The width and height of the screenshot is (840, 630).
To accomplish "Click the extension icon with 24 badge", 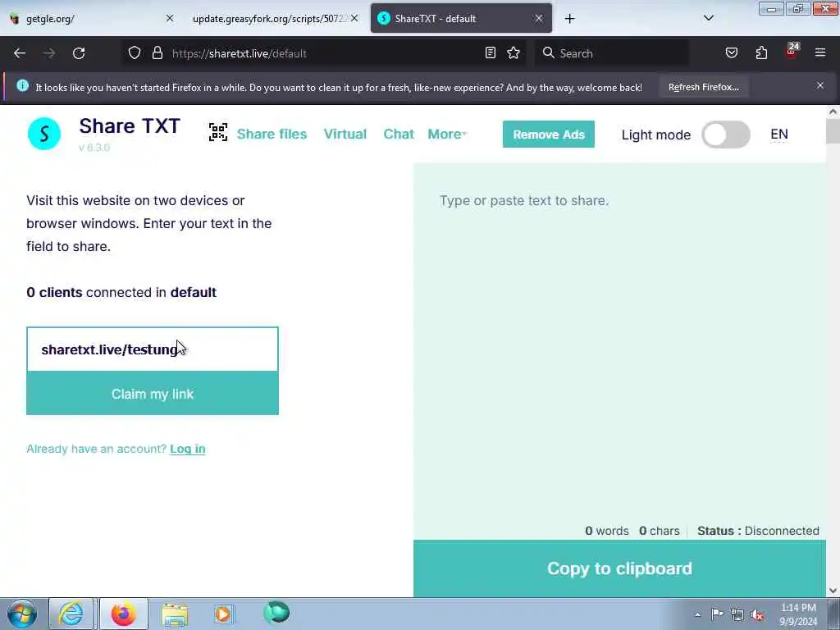I will [x=792, y=51].
